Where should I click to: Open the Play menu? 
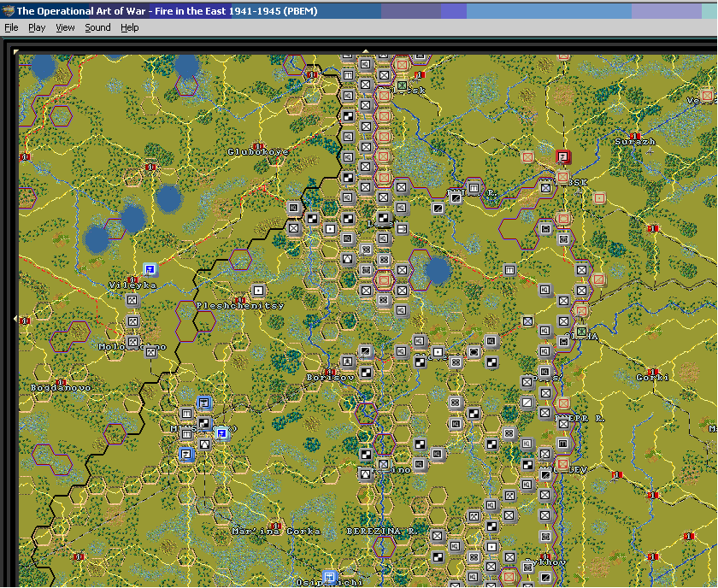[x=37, y=27]
